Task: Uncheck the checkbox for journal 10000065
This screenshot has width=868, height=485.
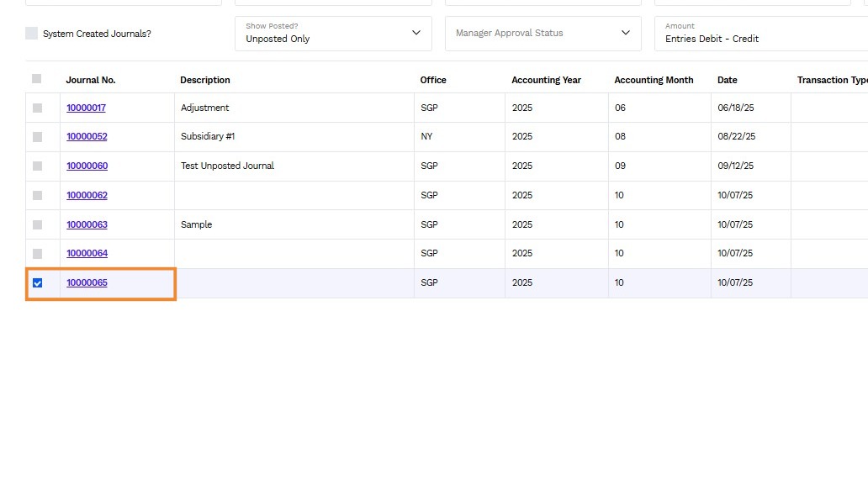Action: click(37, 282)
